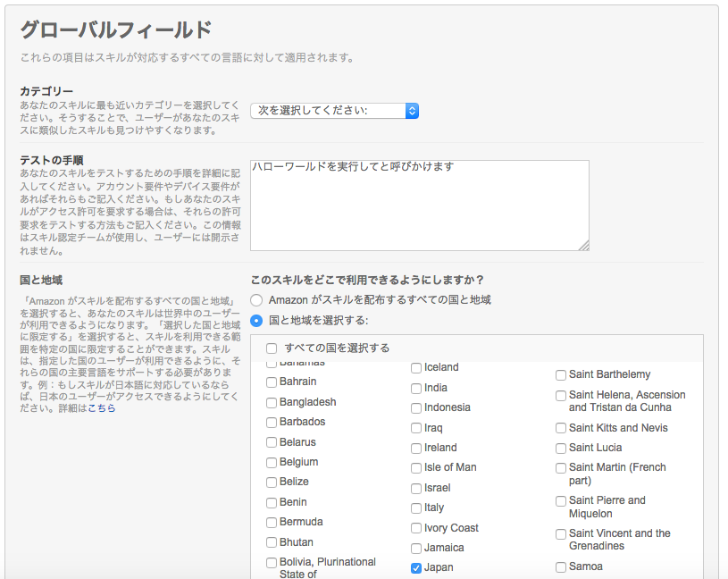The width and height of the screenshot is (728, 579).
Task: Check the Bhutan checkbox
Action: click(272, 542)
